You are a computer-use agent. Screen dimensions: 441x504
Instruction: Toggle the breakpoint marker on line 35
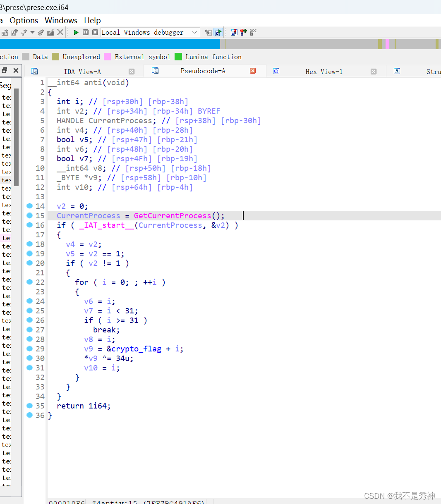point(29,406)
